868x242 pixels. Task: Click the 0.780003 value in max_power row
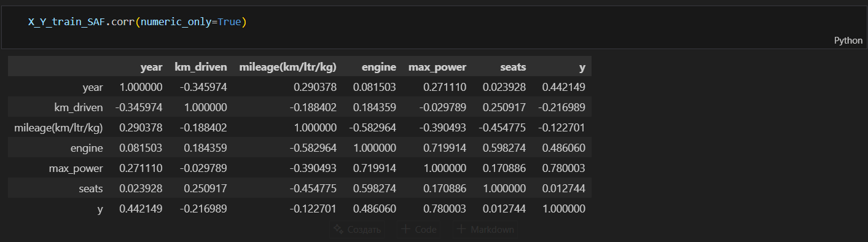point(563,168)
